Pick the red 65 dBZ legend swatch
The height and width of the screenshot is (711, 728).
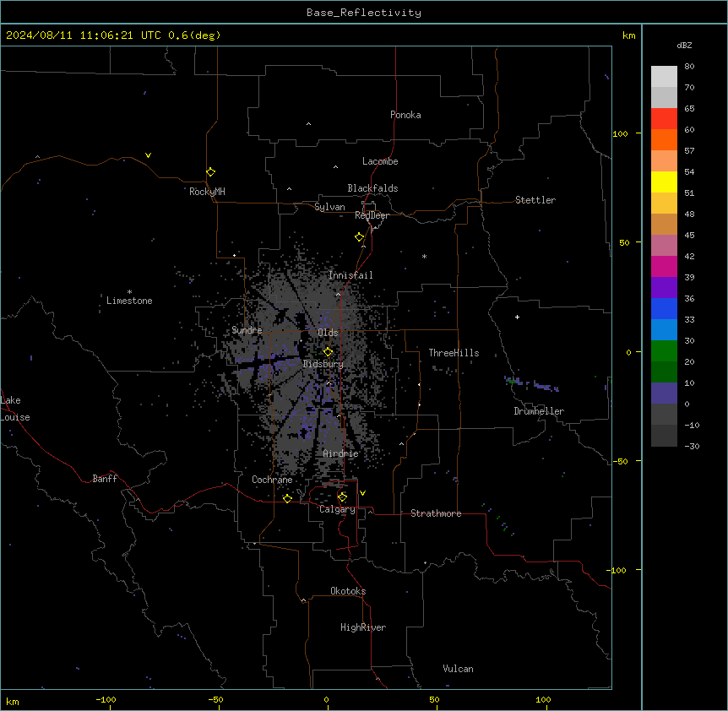(x=664, y=119)
